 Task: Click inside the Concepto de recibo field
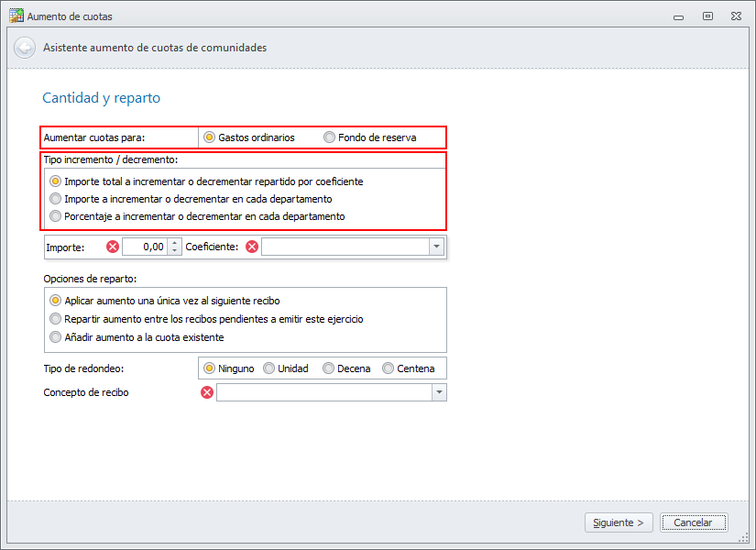[324, 392]
